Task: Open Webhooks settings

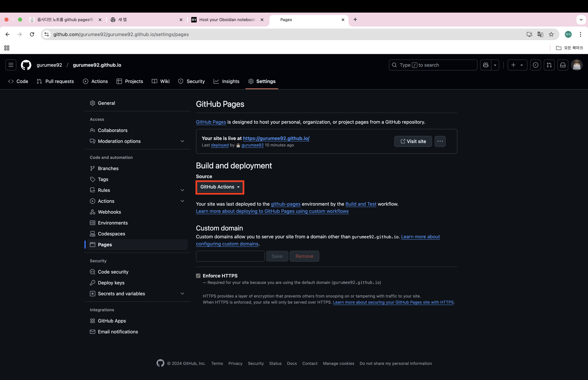Action: tap(137, 212)
